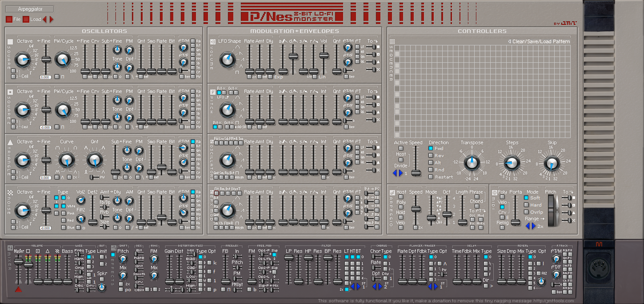Toggle the Triangle oscillator icon

pos(10,142)
